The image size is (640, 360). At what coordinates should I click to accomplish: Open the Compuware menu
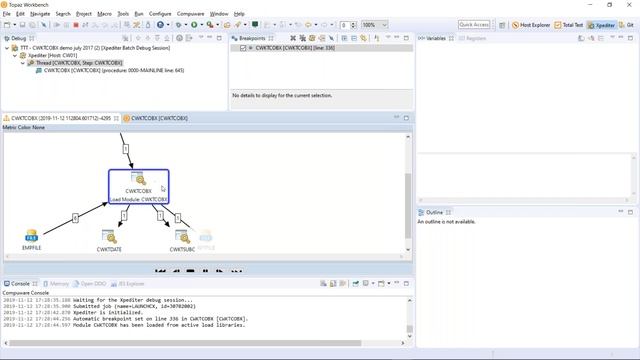190,14
